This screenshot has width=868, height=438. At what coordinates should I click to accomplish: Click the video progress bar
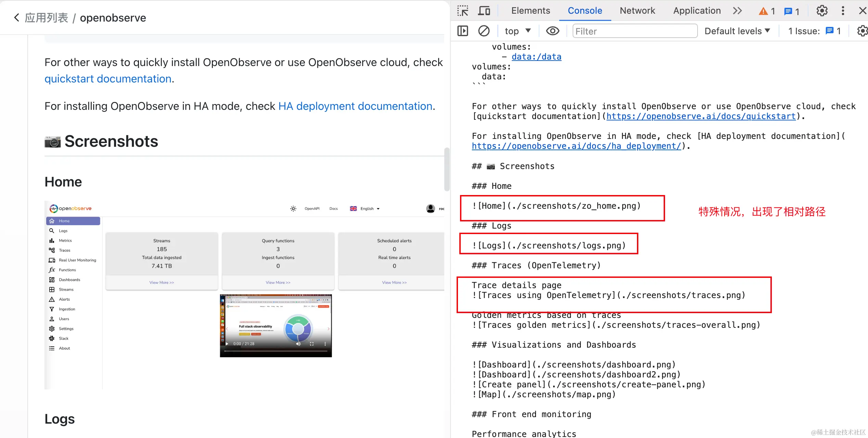coord(276,351)
